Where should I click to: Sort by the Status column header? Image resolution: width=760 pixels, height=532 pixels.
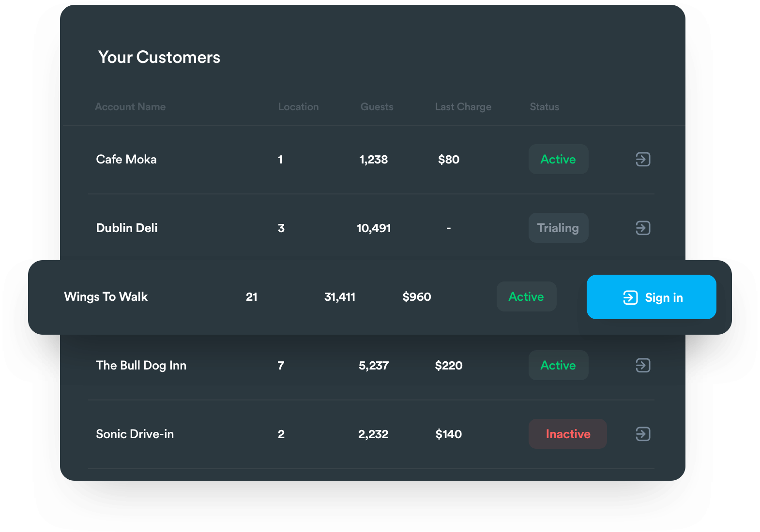(x=544, y=107)
